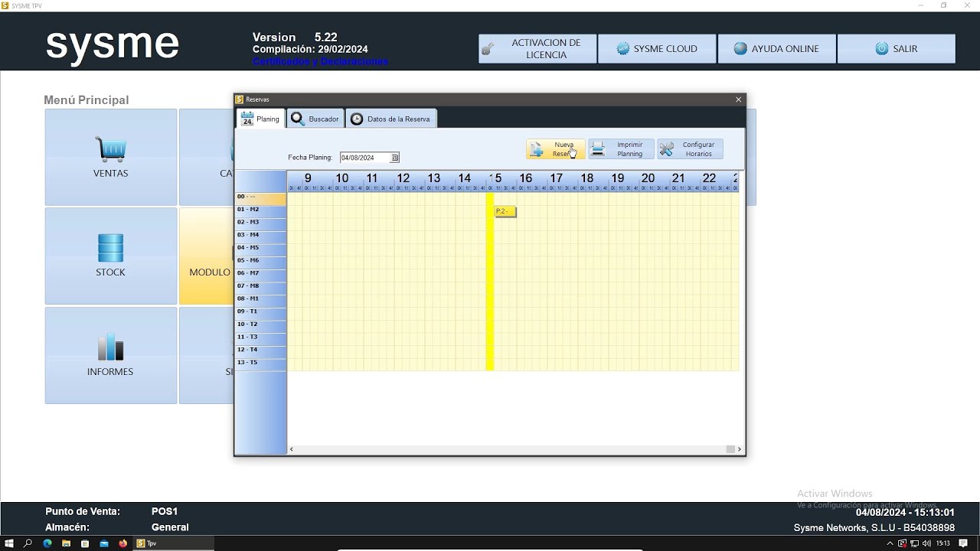Click the volume icon in system tray

click(x=927, y=543)
